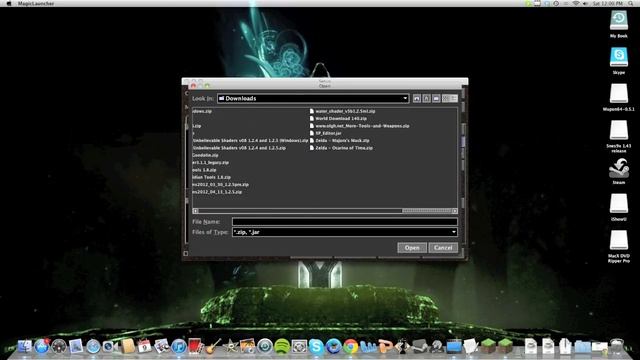Select water_shader_v5b1.2.5ml.zip file

point(342,111)
